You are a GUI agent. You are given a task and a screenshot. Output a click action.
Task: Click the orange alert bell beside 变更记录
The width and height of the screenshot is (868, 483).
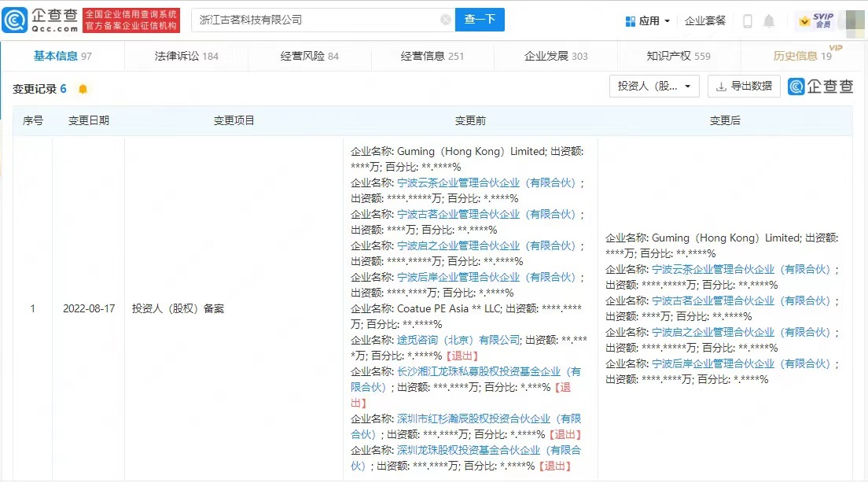point(83,89)
